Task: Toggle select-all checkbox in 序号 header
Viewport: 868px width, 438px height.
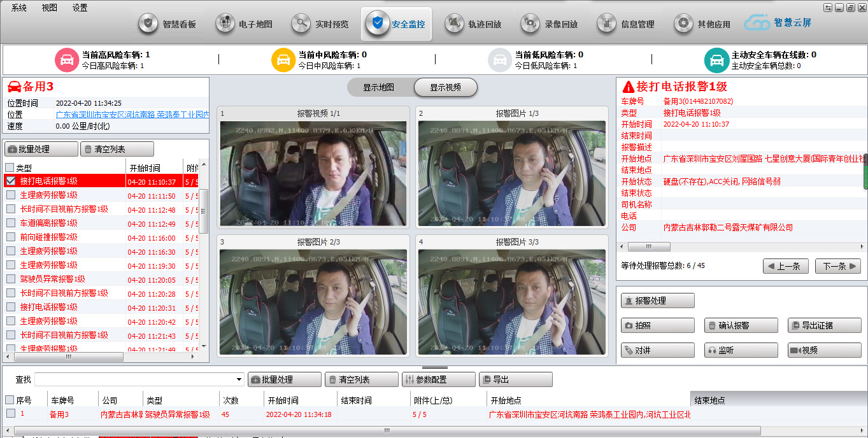Action: pyautogui.click(x=10, y=400)
